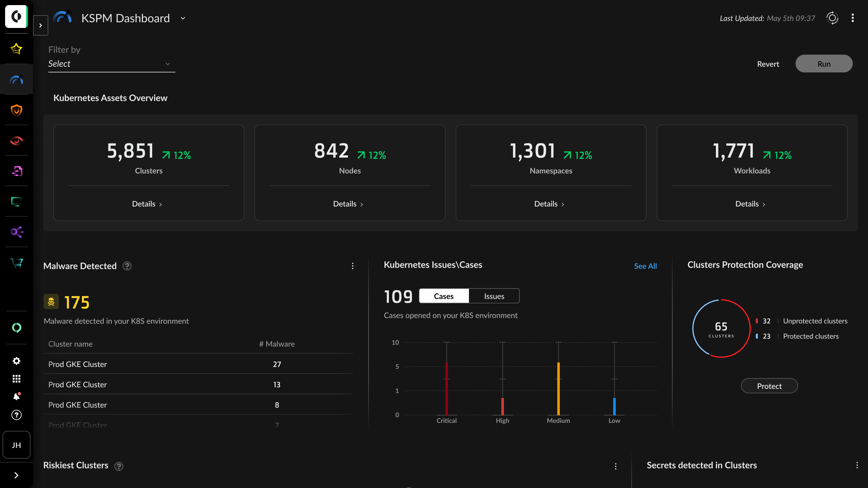
Task: Click the cluster protection coverage donut chart
Action: coord(721,328)
